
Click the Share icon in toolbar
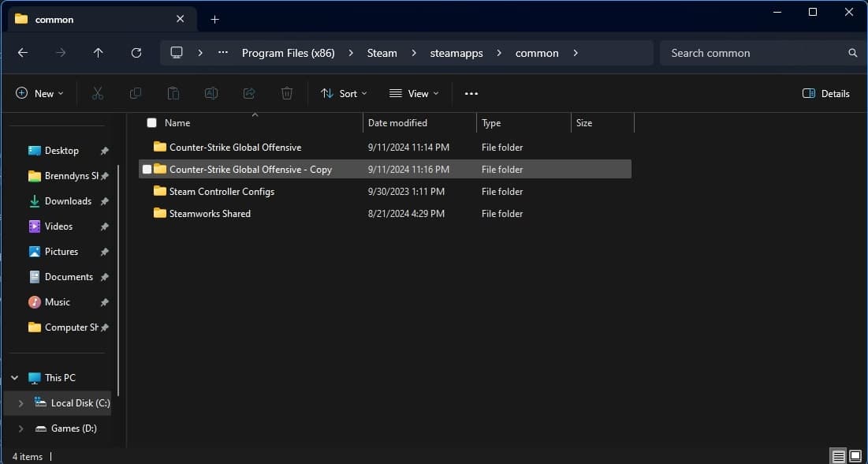point(249,93)
